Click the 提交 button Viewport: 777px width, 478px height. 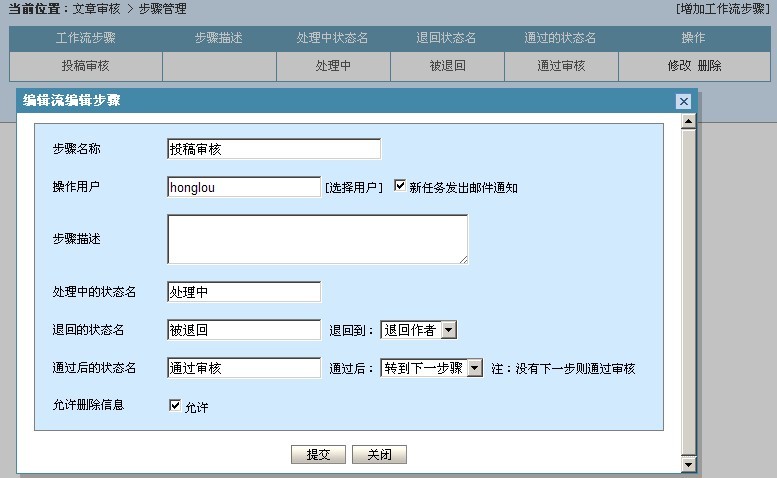coord(318,454)
